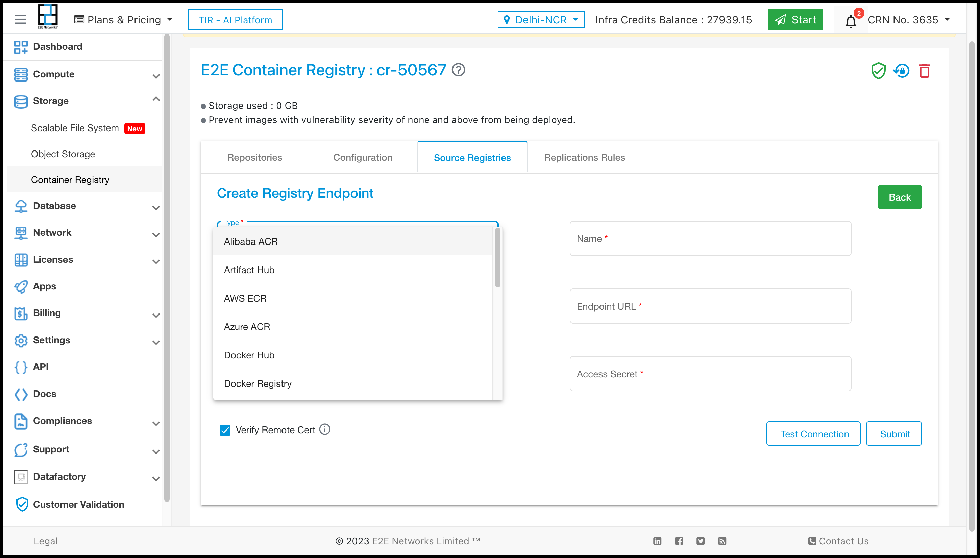
Task: Open the Delhi-NCR region dropdown
Action: (x=541, y=20)
